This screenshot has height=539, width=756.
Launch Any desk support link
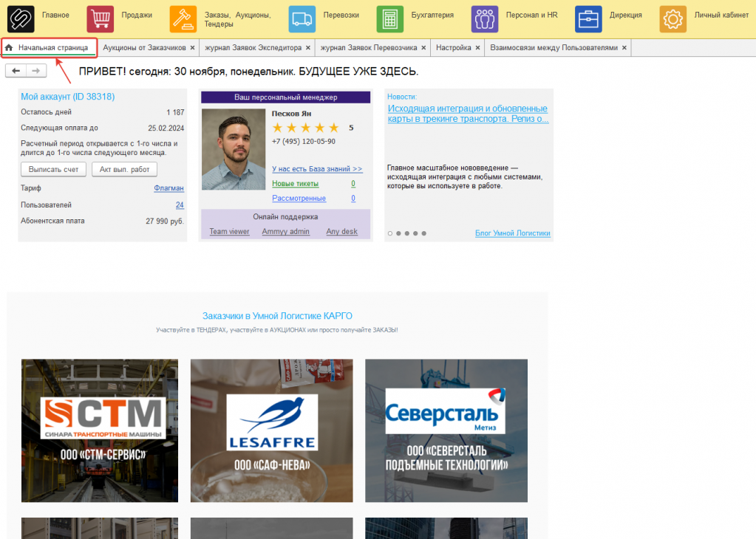(x=342, y=231)
